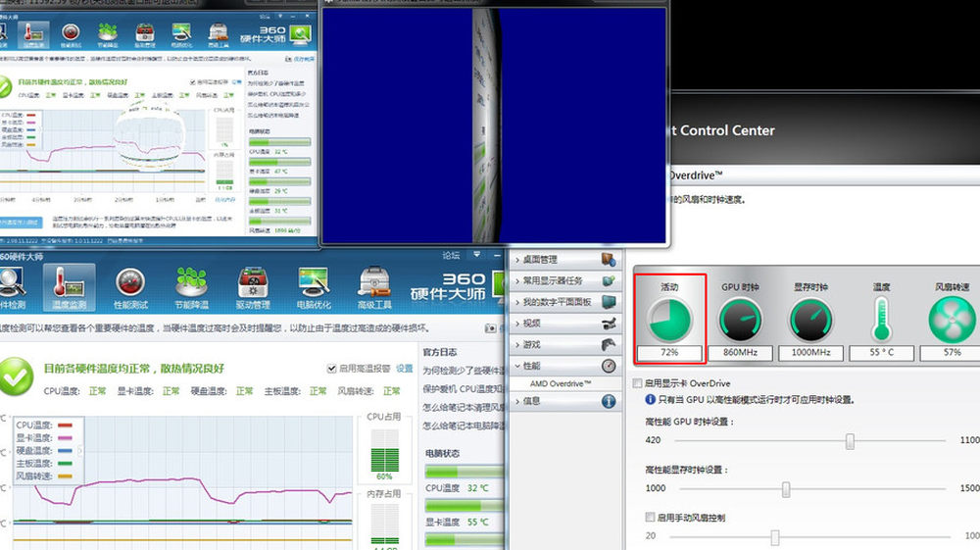Expand 视频 section in AMD sidebar
This screenshot has height=550, width=980.
pos(517,324)
